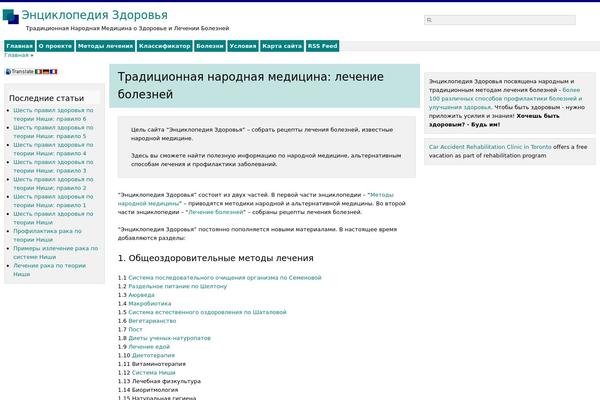Open the Классификатор menu tab
The width and height of the screenshot is (600, 400).
pos(165,46)
